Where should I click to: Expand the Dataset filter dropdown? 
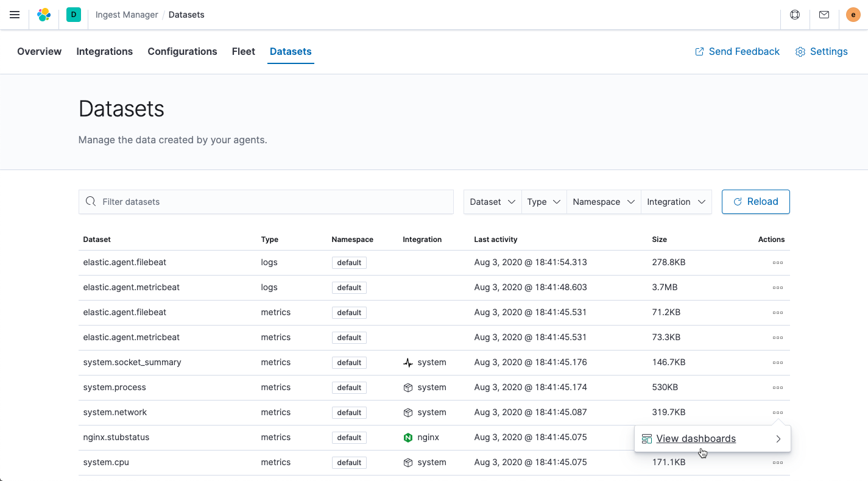click(x=493, y=202)
